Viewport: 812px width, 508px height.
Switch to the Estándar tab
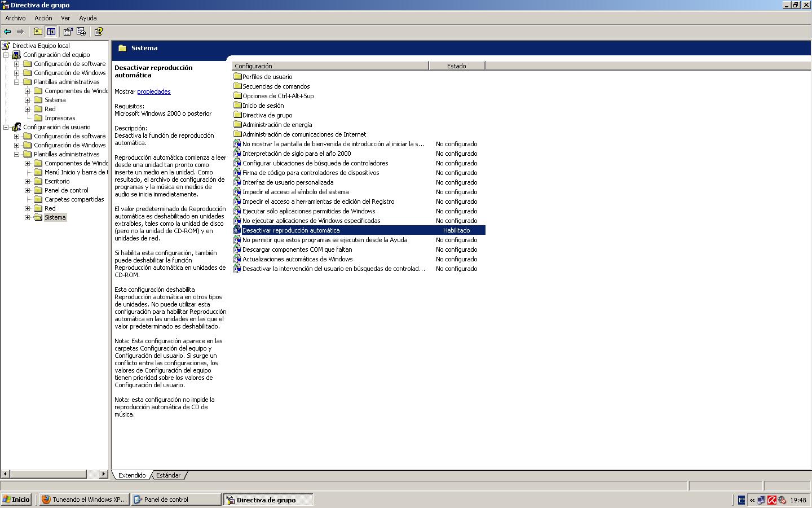point(169,475)
